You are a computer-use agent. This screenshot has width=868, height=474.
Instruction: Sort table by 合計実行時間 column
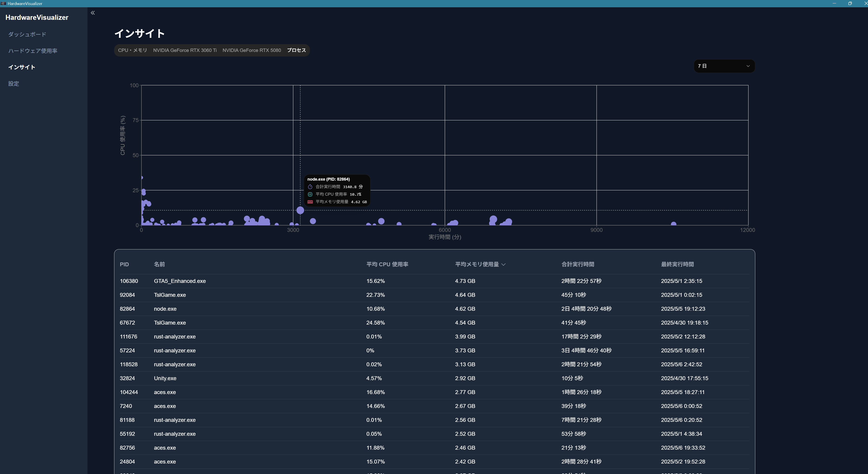(x=578, y=264)
